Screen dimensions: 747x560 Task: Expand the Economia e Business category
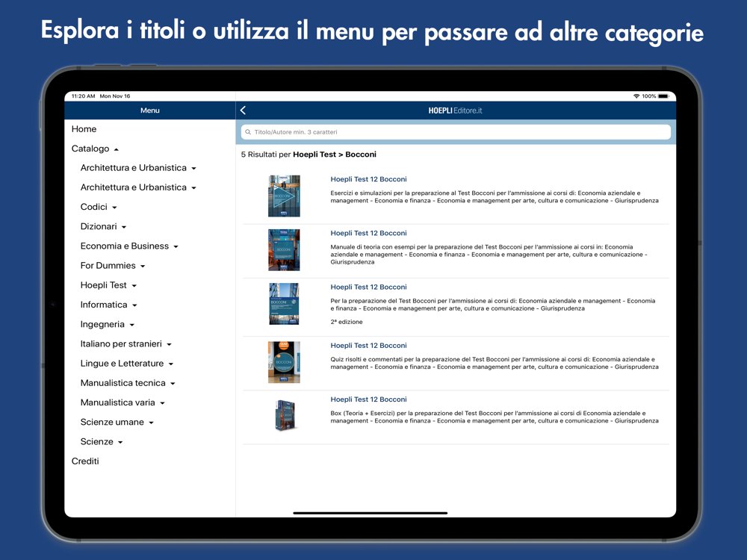129,246
